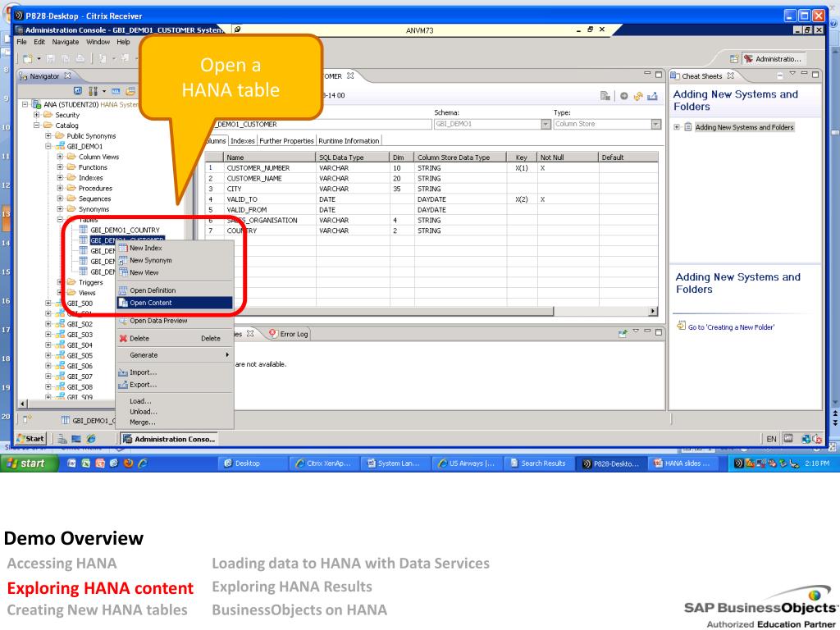The image size is (840, 630).
Task: Expand the Adding New Systems and Folders cheat sheet
Action: (677, 127)
